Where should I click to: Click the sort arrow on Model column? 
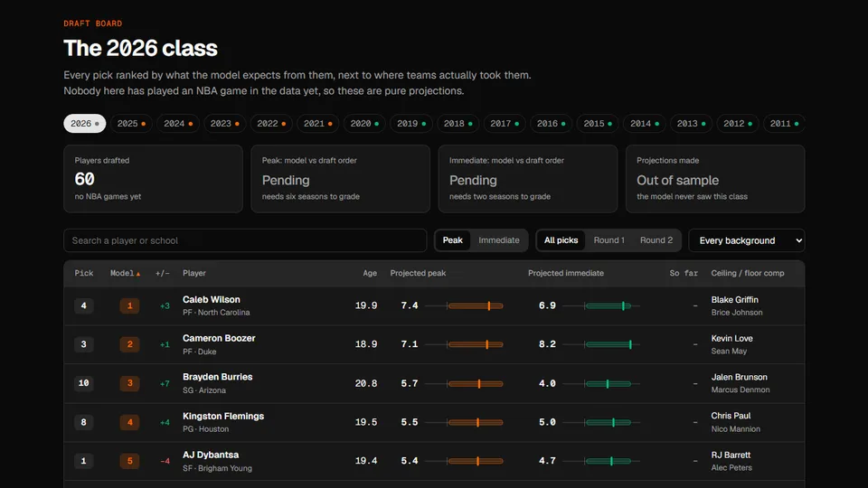pos(138,274)
